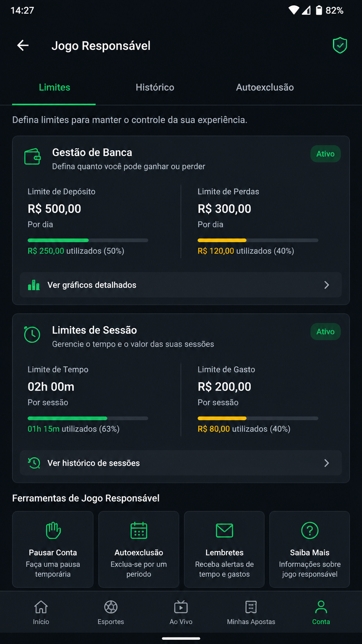362x644 pixels.
Task: Expand Ver gráficos detalhados chevron
Action: point(327,285)
